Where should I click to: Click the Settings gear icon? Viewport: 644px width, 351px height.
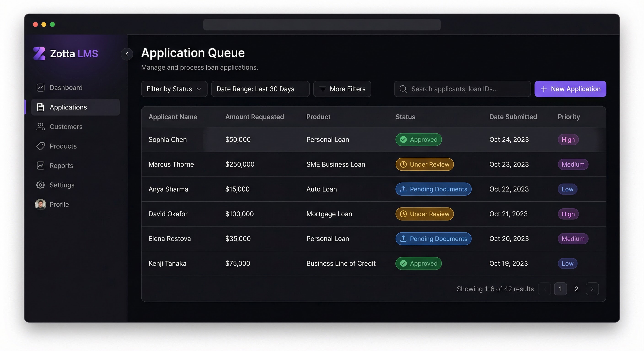(40, 185)
